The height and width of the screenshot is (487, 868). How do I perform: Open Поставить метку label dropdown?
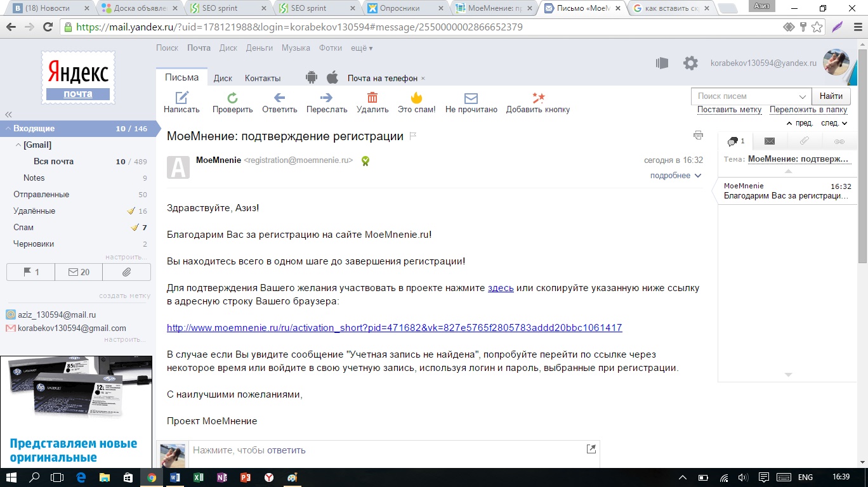click(x=730, y=110)
